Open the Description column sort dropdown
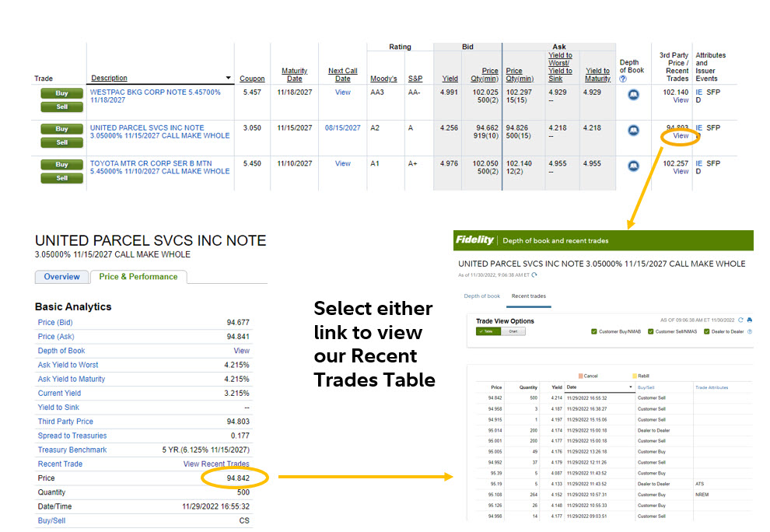 tap(228, 79)
